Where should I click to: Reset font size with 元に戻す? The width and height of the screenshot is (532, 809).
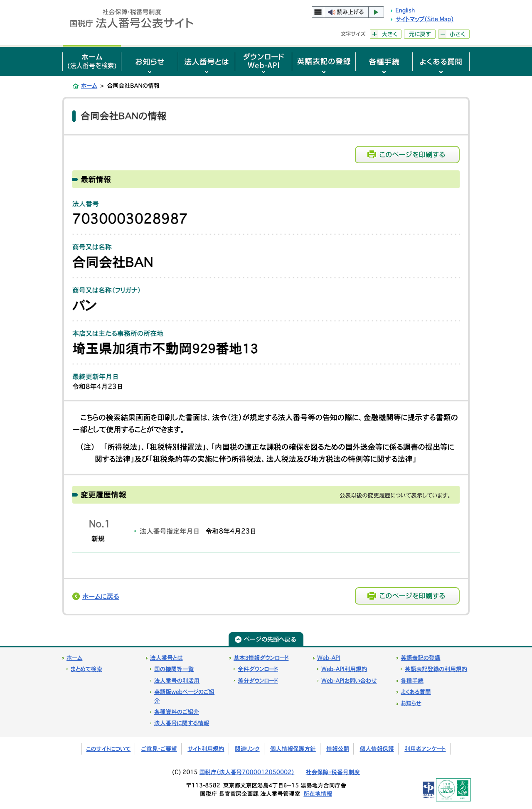pyautogui.click(x=420, y=34)
